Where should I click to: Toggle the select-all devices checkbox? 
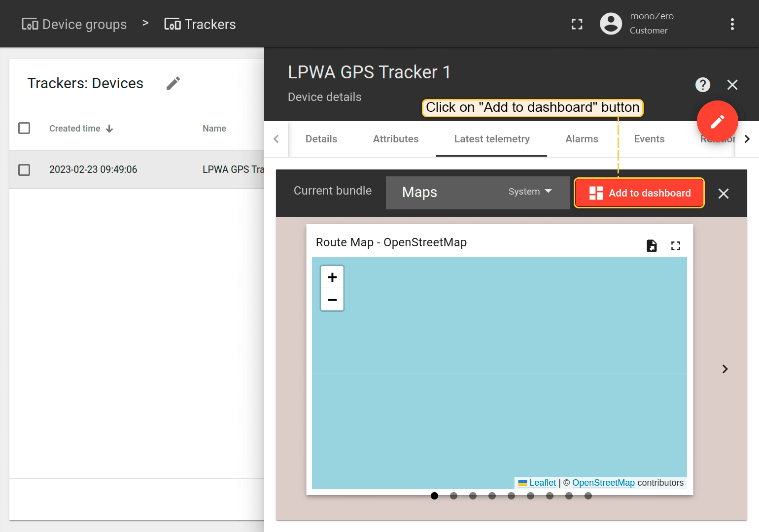pyautogui.click(x=24, y=128)
